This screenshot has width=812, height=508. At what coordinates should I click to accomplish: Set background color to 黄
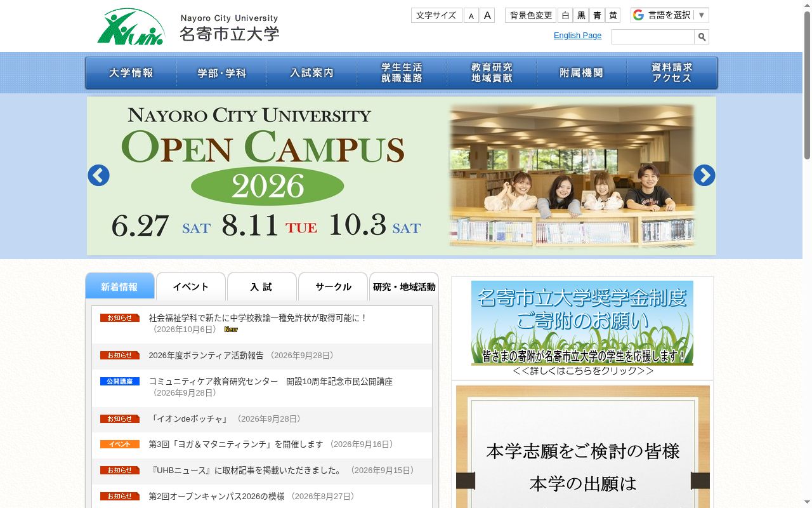[x=613, y=15]
